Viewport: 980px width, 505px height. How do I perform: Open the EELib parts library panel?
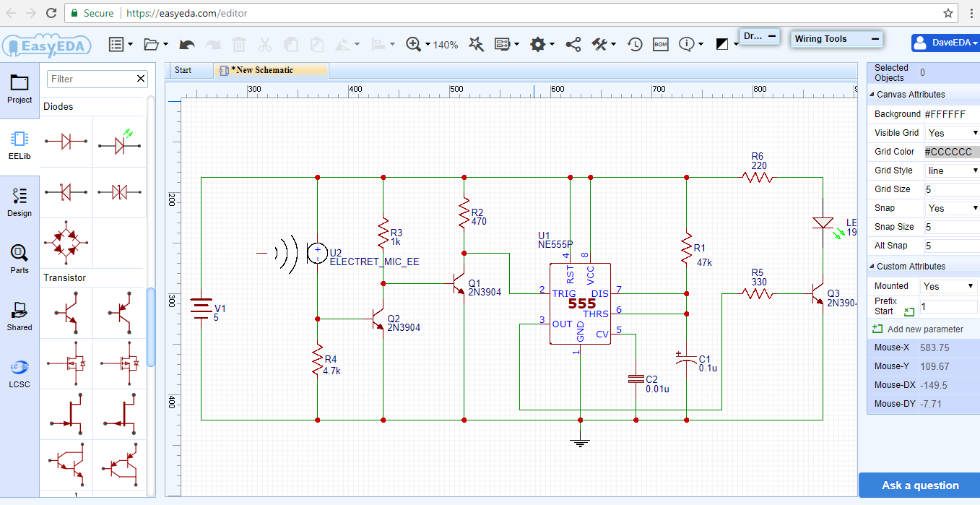pyautogui.click(x=19, y=144)
